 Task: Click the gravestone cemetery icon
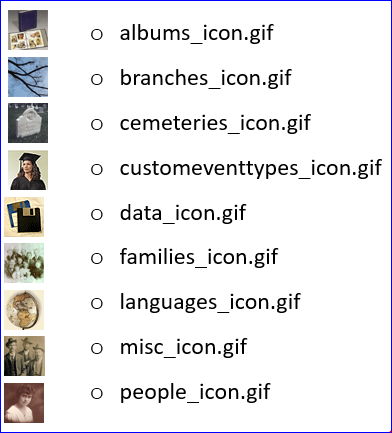(28, 123)
